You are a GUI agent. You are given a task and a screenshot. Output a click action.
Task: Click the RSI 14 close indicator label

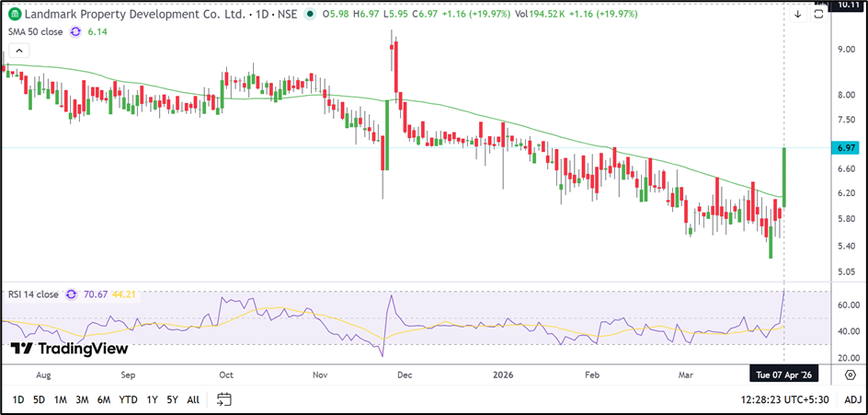point(32,294)
